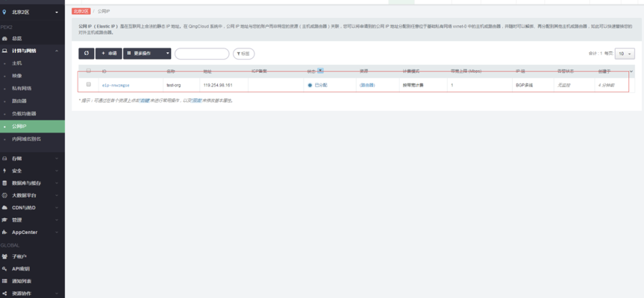The width and height of the screenshot is (644, 298).
Task: Tick the select-all checkbox in table header
Action: pyautogui.click(x=89, y=71)
